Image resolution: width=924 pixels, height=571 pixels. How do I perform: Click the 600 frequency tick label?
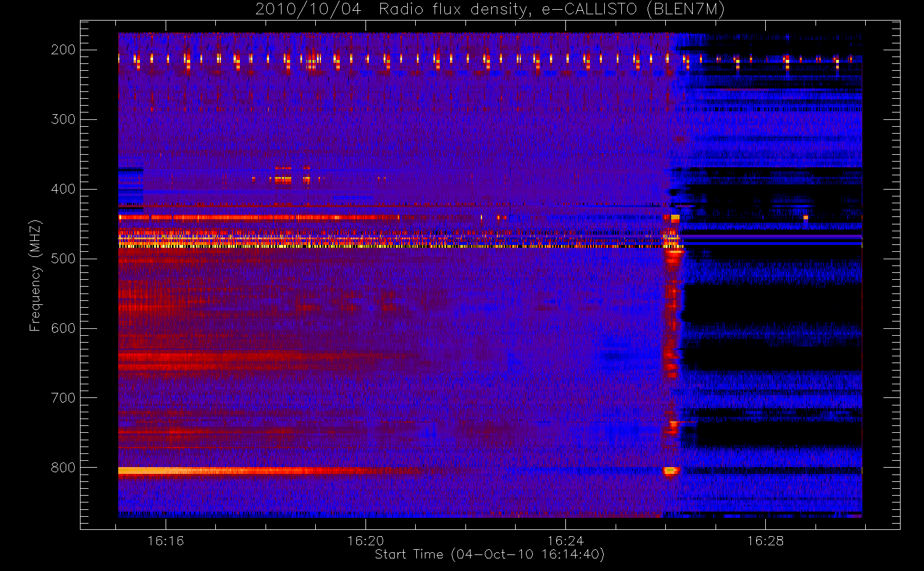63,328
